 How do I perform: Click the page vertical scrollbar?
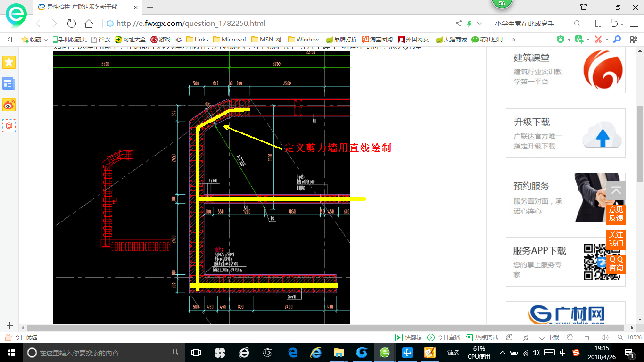640,144
